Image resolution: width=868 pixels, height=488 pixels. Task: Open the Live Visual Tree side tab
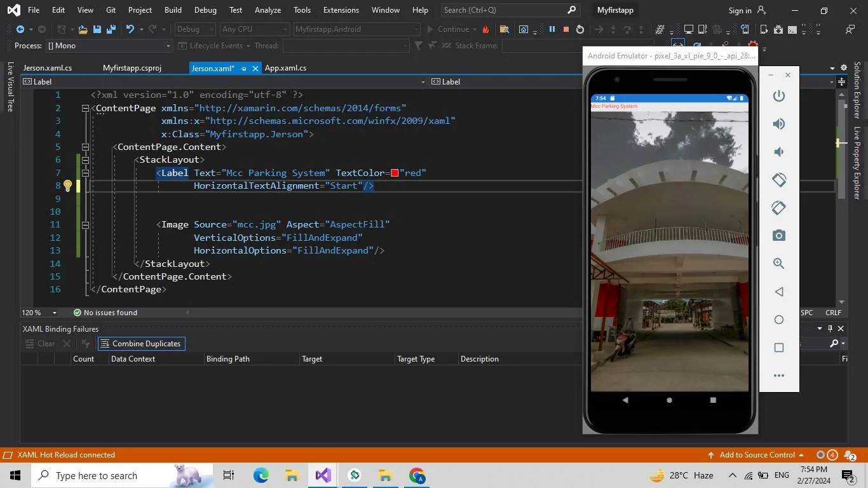(x=10, y=87)
